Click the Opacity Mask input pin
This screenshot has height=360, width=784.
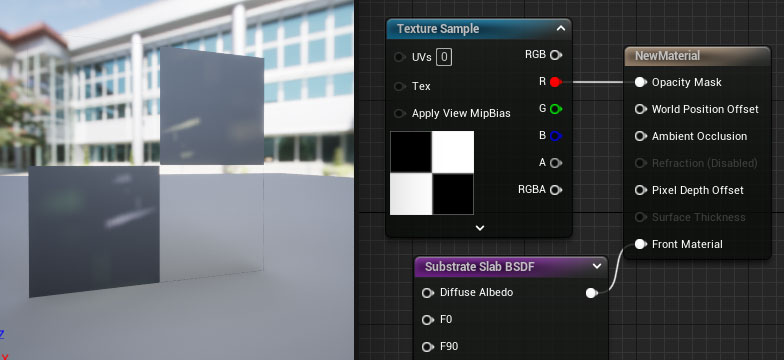(x=640, y=82)
